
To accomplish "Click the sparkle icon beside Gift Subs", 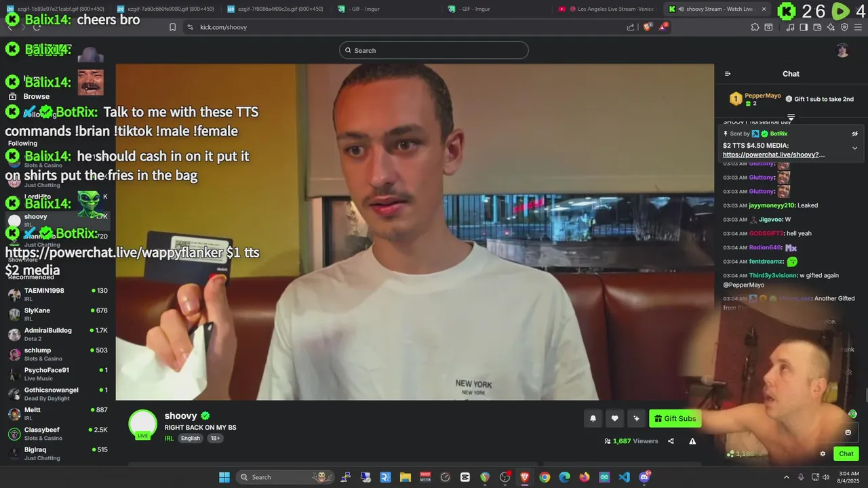I will click(x=636, y=419).
